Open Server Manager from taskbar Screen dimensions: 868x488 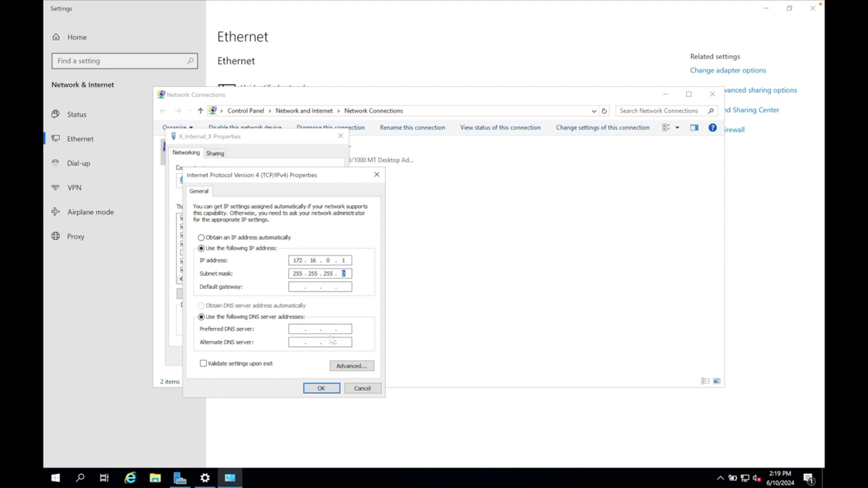click(x=180, y=478)
